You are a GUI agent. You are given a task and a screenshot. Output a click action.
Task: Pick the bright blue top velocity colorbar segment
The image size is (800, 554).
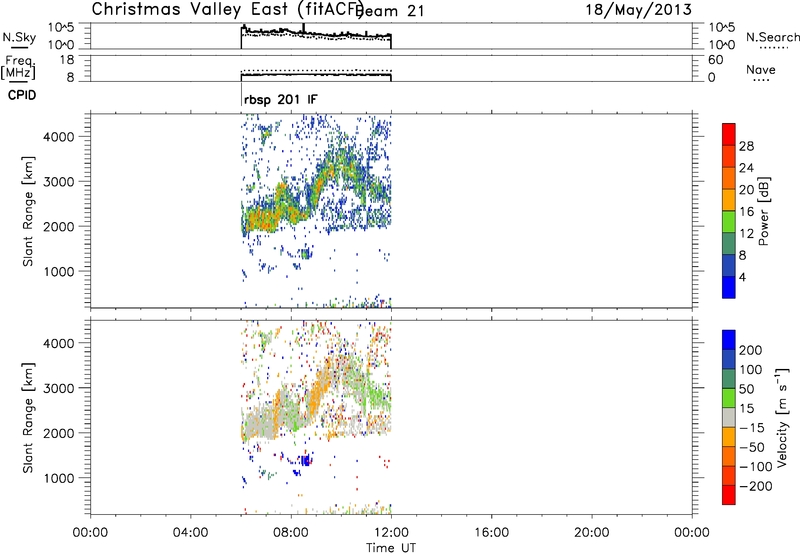[729, 340]
